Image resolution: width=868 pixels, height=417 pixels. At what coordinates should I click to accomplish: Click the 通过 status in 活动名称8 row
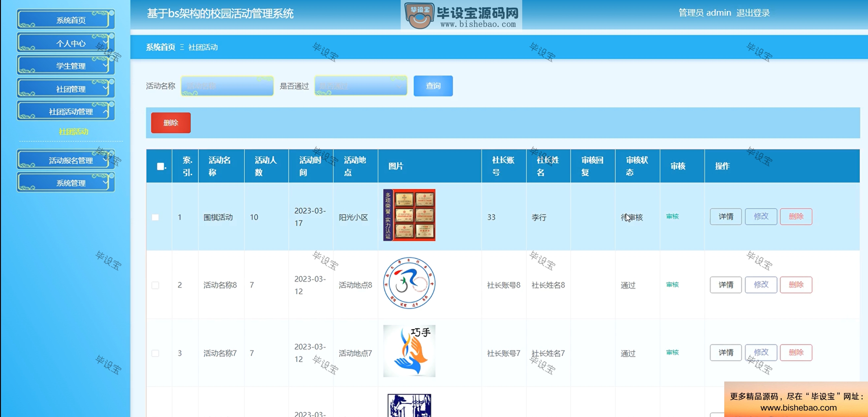628,286
